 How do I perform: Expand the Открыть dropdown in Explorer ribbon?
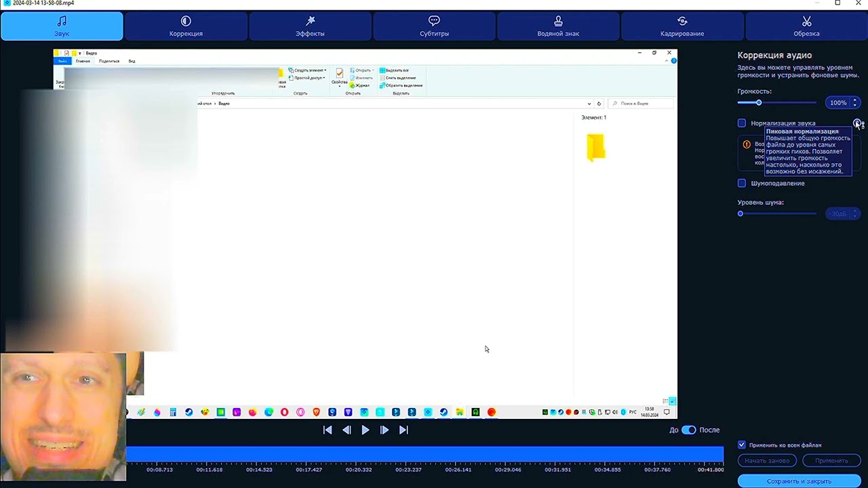click(x=362, y=70)
